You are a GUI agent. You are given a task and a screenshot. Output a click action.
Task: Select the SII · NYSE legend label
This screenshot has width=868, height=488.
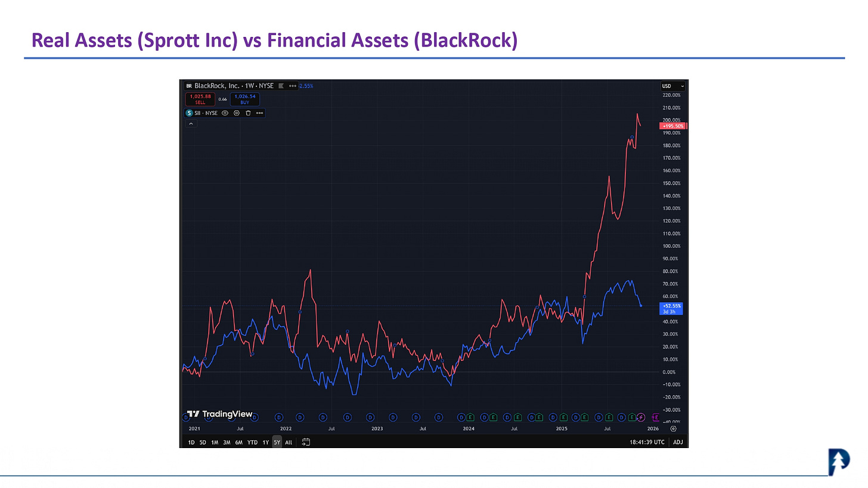206,113
